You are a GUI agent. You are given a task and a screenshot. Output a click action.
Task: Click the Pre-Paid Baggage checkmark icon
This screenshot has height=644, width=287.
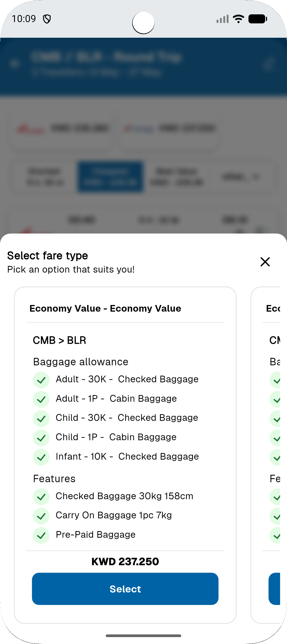pos(41,535)
